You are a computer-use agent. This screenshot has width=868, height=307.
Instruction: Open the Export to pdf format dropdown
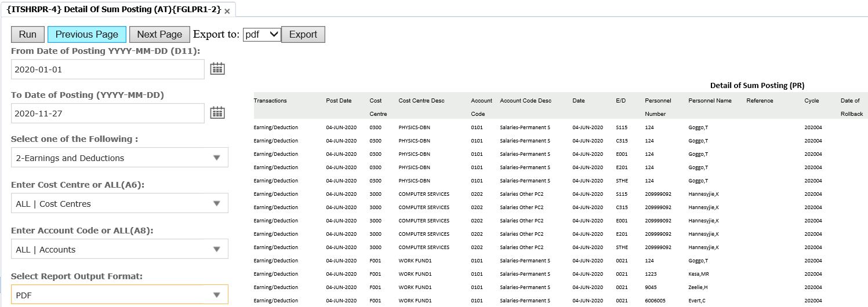point(262,34)
